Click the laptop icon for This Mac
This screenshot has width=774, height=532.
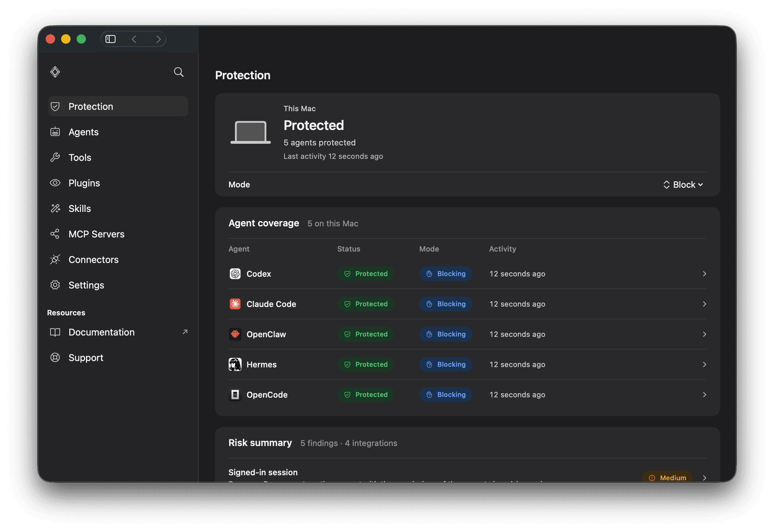click(x=251, y=132)
